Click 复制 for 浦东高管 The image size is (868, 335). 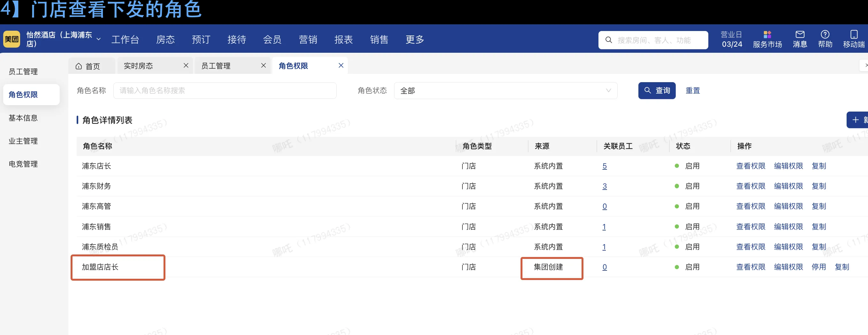click(819, 206)
